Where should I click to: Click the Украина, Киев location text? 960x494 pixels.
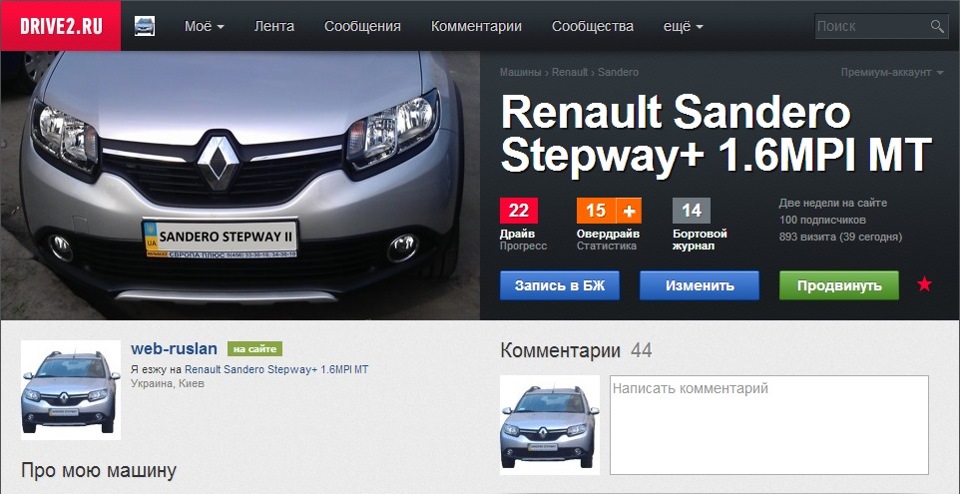(168, 384)
